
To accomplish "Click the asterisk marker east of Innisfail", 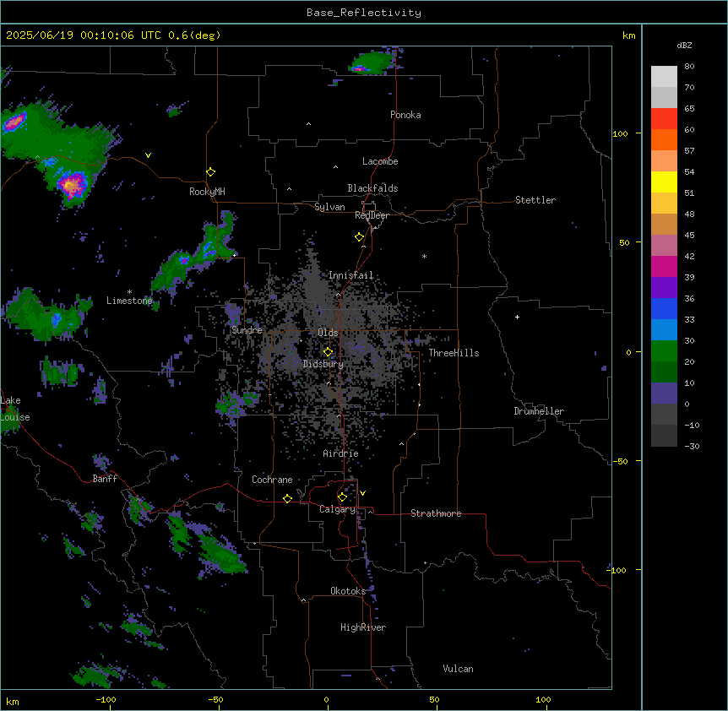I will pos(424,256).
